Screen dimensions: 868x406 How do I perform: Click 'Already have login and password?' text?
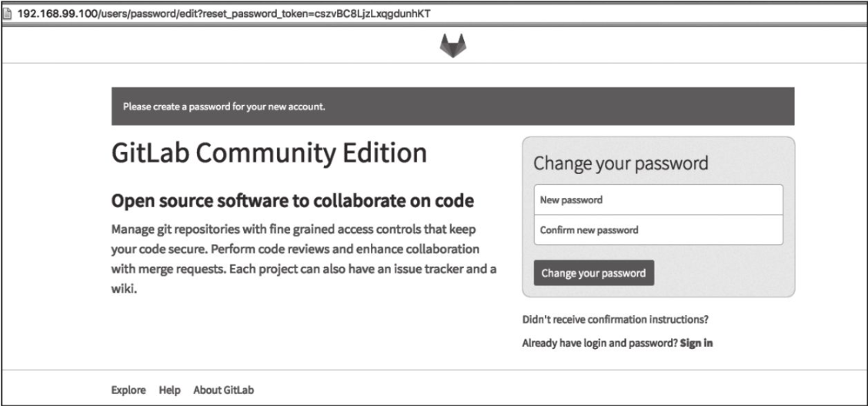click(599, 343)
